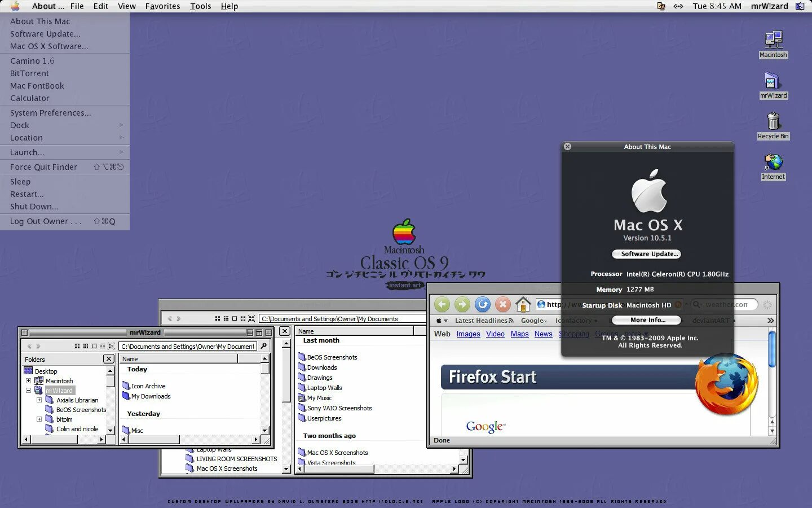Close the folders pane in back window
This screenshot has height=508, width=812.
pyautogui.click(x=285, y=331)
